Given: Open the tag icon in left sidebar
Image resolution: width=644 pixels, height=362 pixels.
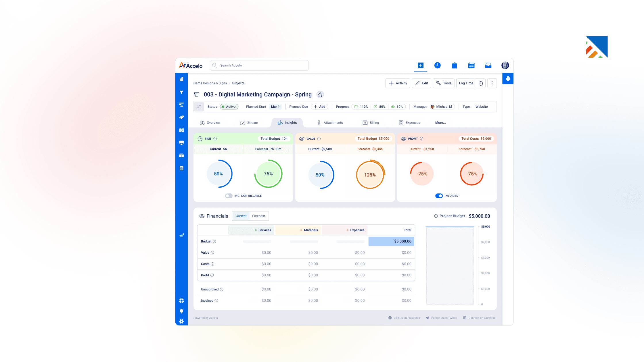Looking at the screenshot, I should [x=181, y=117].
